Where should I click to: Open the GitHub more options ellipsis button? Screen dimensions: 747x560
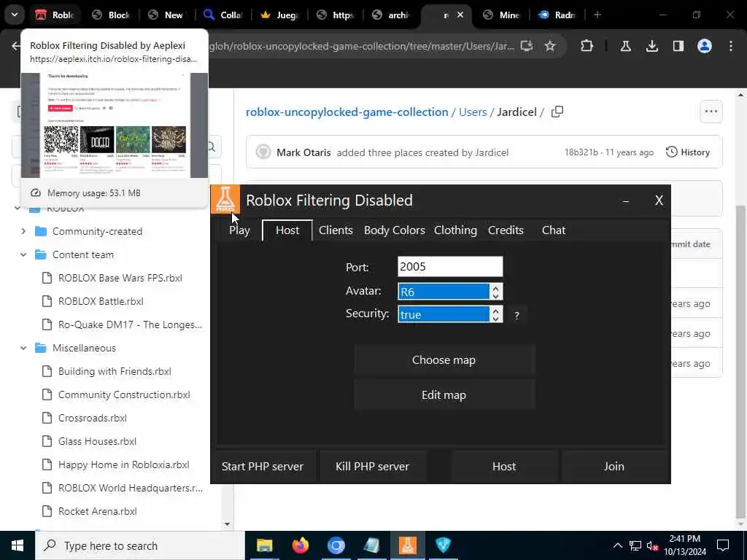click(x=711, y=112)
